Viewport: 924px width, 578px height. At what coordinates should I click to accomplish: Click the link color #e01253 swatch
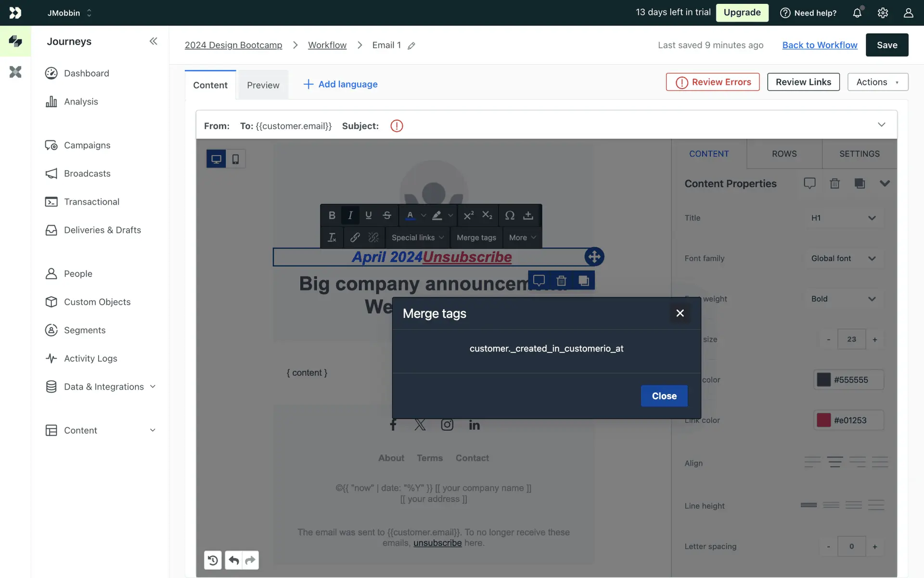tap(823, 420)
